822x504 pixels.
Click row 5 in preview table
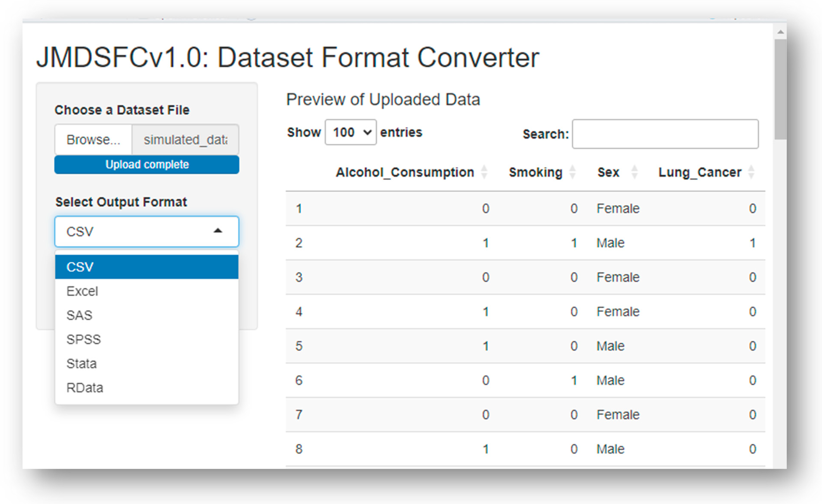click(525, 346)
